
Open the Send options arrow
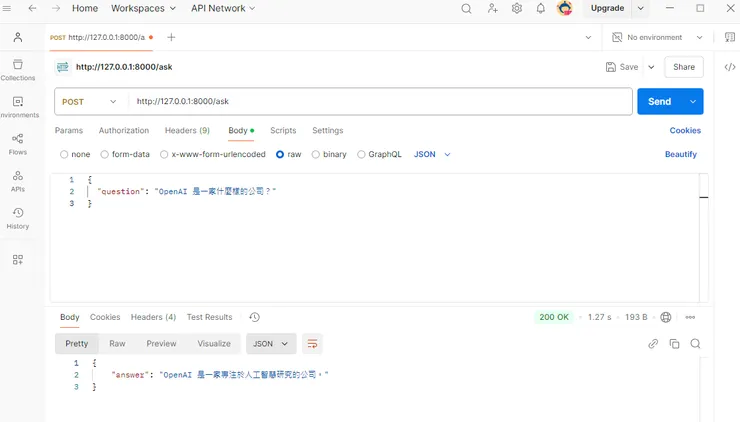point(693,101)
